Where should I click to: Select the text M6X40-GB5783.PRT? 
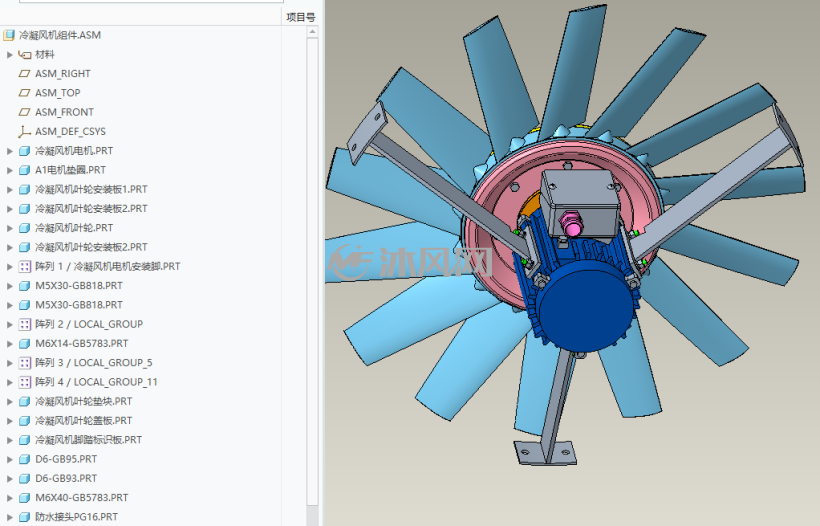82,498
